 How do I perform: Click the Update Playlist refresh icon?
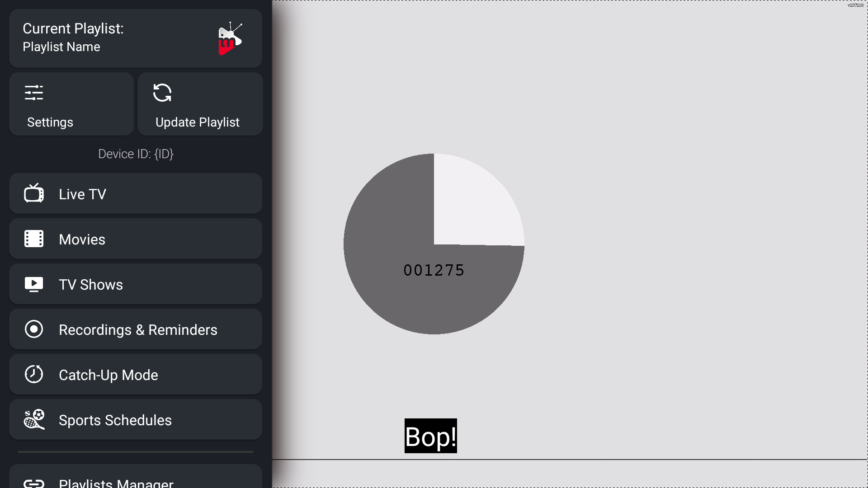pos(163,92)
